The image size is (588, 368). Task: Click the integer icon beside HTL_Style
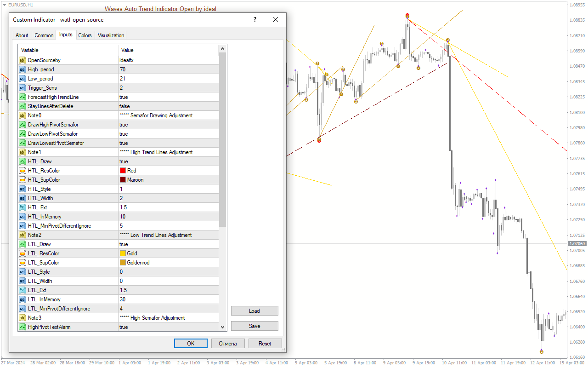pos(22,189)
